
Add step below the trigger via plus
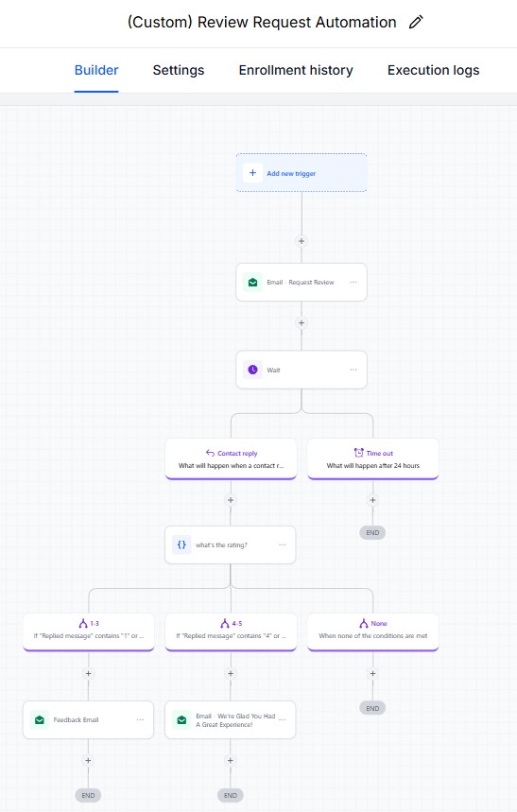click(x=302, y=241)
